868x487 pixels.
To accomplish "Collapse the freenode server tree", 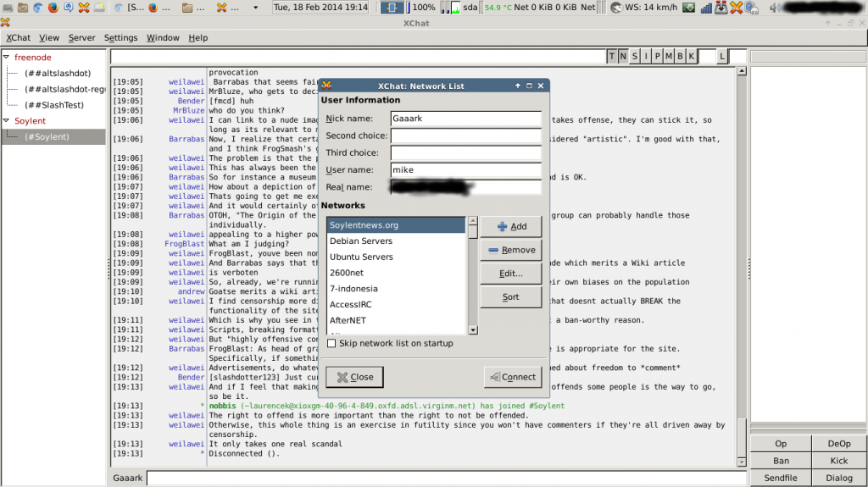I will coord(7,58).
